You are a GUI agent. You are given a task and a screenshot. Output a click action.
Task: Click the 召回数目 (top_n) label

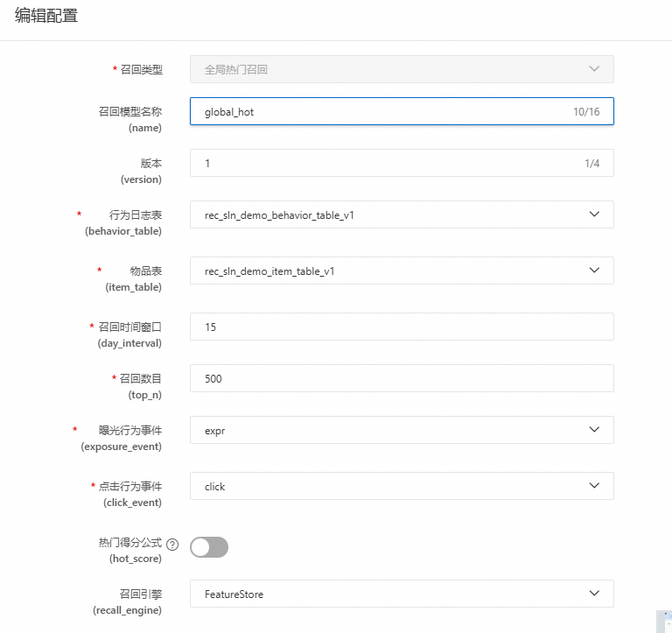tap(141, 386)
